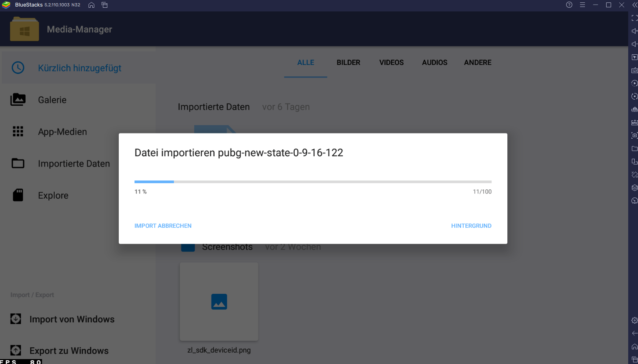The height and width of the screenshot is (364, 638).
Task: Click the "Importierte Daten" section heading in content area
Action: point(213,107)
